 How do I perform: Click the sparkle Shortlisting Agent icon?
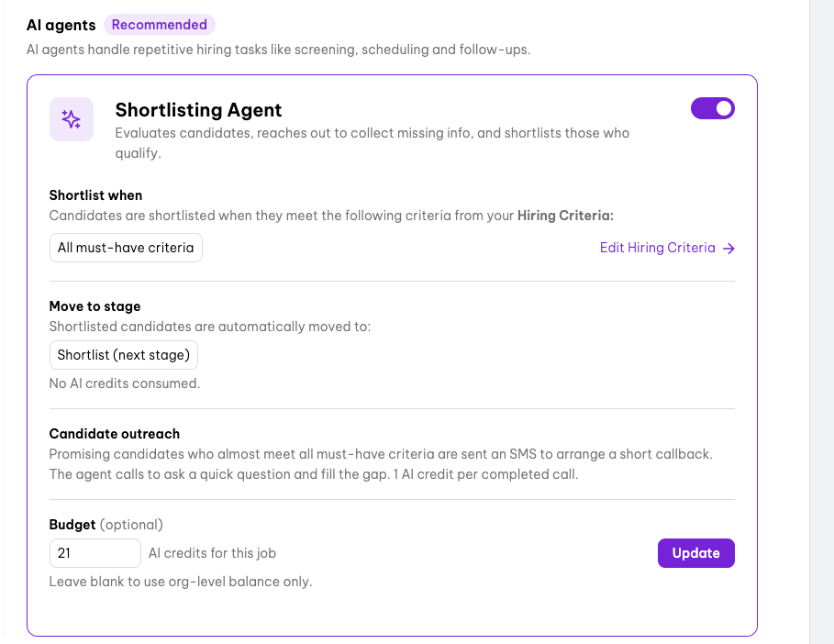72,119
